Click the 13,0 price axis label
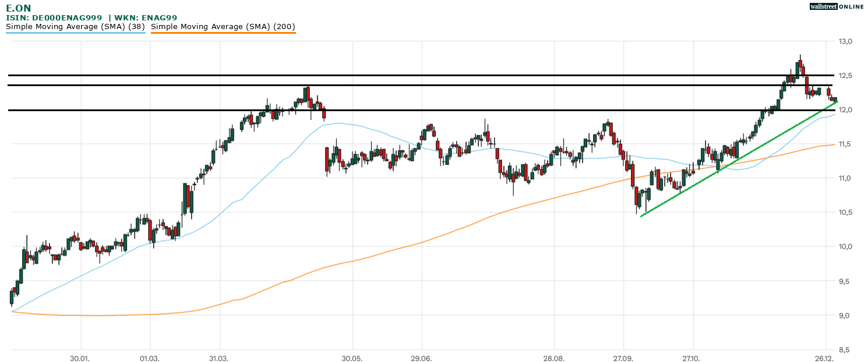Image resolution: width=868 pixels, height=362 pixels. click(845, 41)
